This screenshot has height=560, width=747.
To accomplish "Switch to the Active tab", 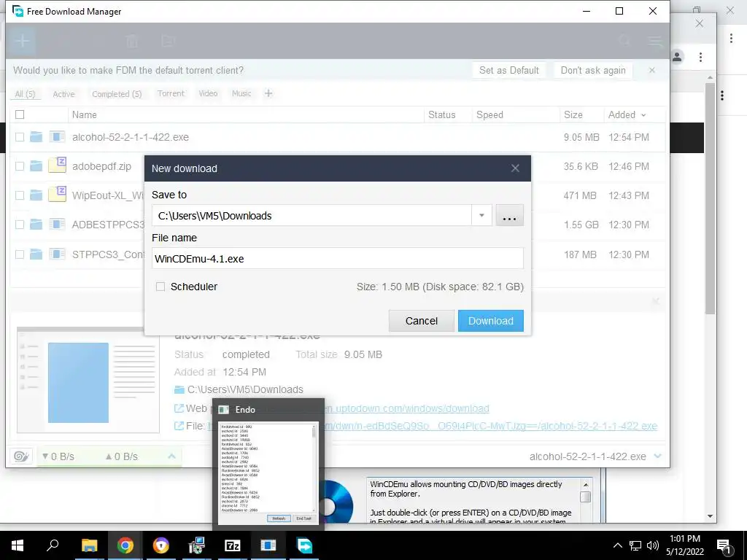I will click(64, 94).
